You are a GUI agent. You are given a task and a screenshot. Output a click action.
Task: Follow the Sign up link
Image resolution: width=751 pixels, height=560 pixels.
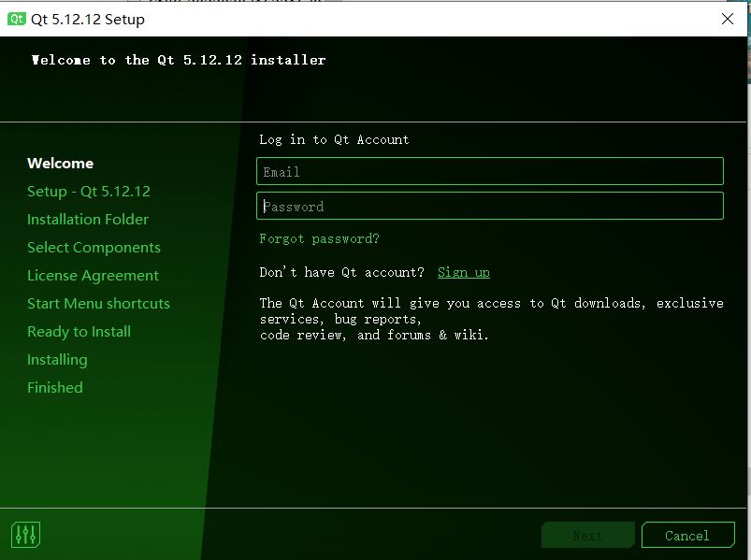pyautogui.click(x=464, y=272)
